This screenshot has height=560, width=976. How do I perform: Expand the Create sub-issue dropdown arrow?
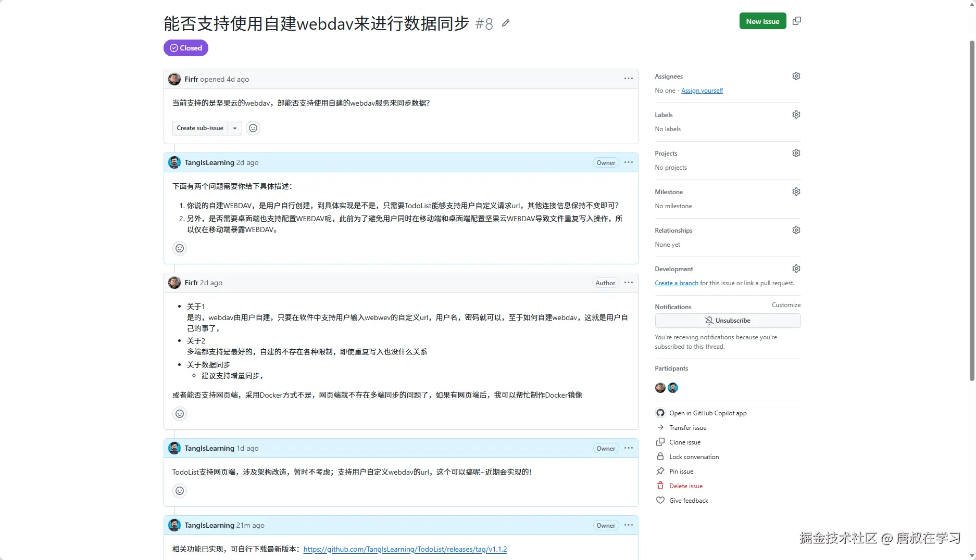pyautogui.click(x=235, y=128)
